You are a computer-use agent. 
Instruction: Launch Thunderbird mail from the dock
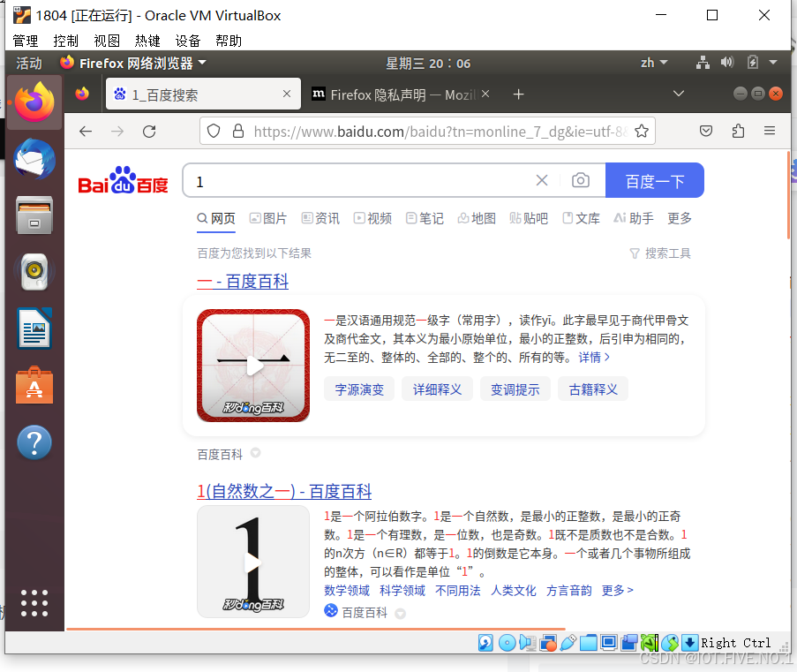34,159
